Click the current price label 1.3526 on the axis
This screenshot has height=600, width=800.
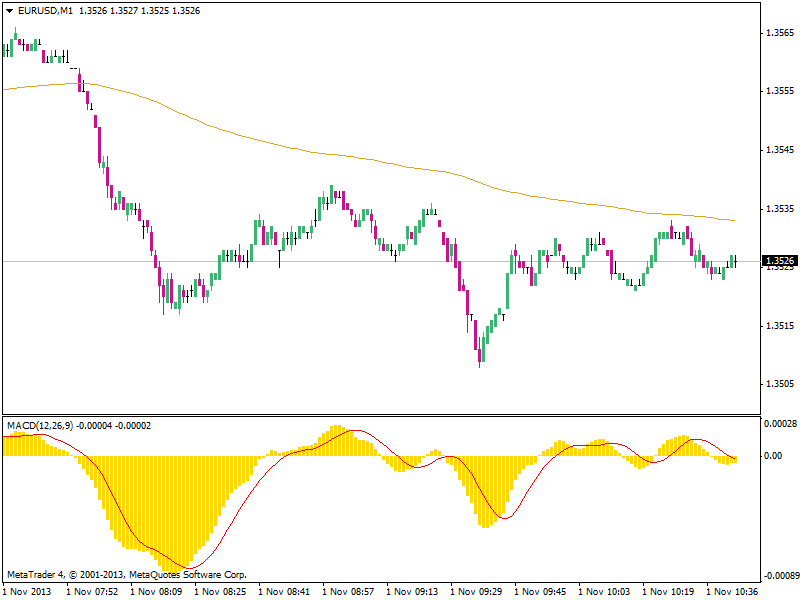point(779,261)
